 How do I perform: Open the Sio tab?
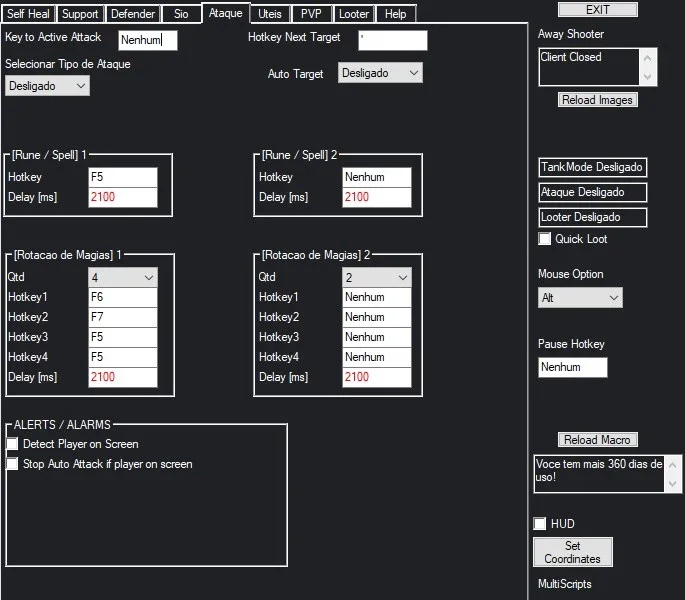[181, 14]
